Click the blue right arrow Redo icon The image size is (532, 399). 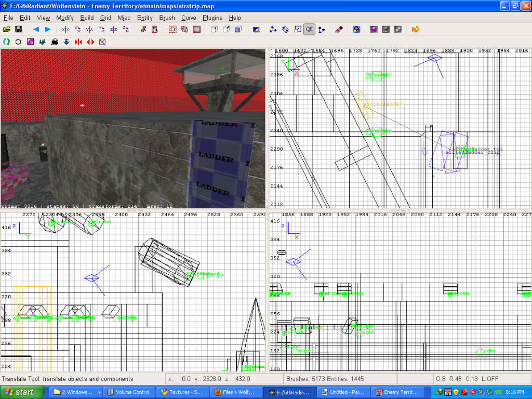click(48, 29)
